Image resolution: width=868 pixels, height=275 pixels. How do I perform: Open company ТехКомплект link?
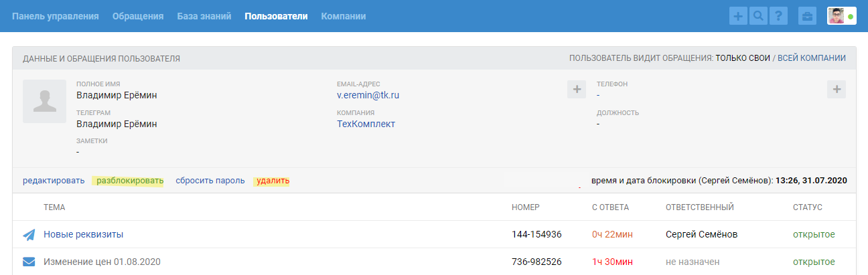[366, 124]
